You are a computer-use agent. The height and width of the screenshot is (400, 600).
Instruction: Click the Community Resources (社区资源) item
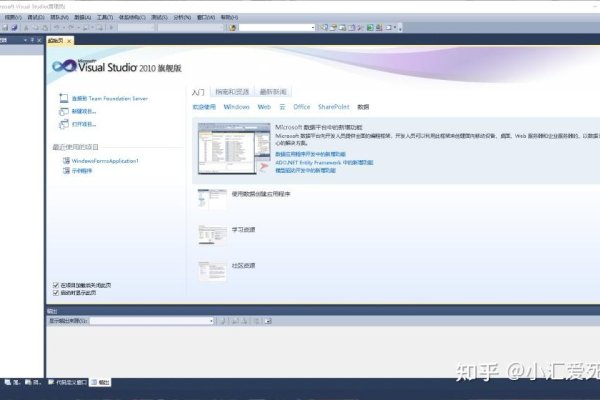[x=243, y=266]
